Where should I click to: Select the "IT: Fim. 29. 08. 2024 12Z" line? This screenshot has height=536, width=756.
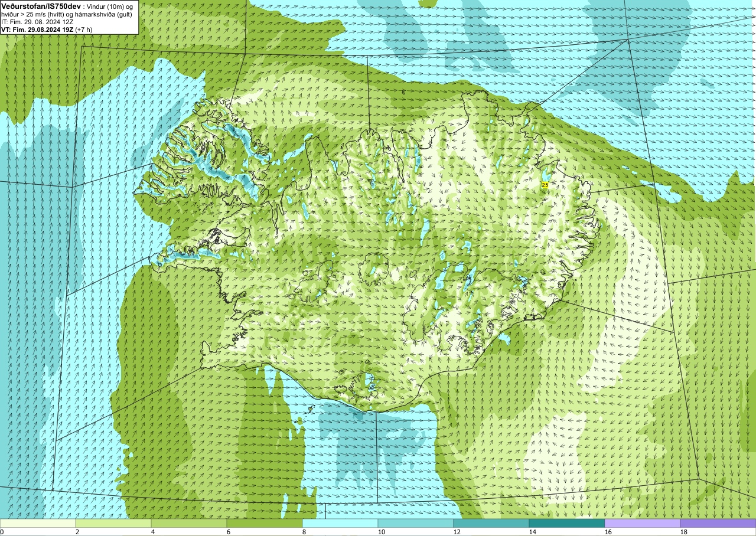pyautogui.click(x=37, y=22)
